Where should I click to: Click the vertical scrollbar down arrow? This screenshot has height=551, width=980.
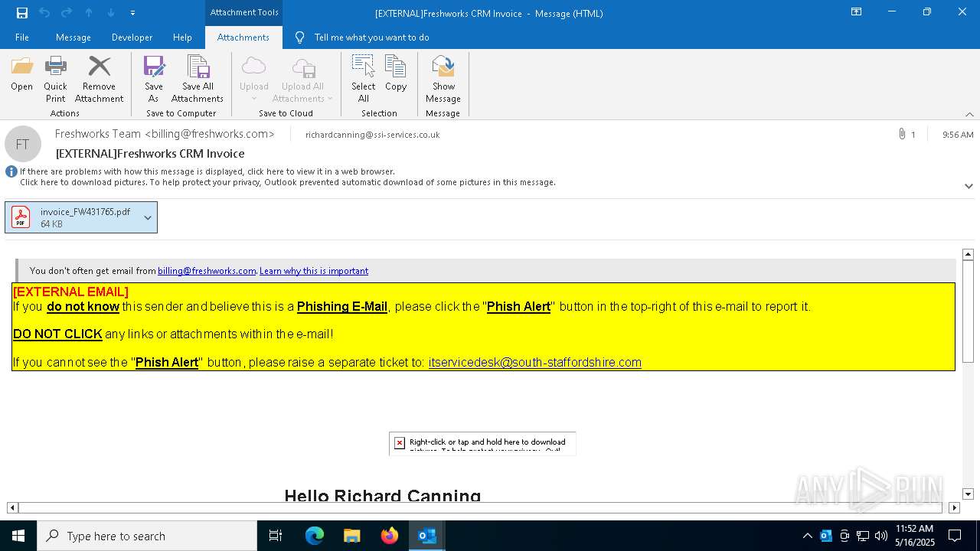[x=968, y=494]
